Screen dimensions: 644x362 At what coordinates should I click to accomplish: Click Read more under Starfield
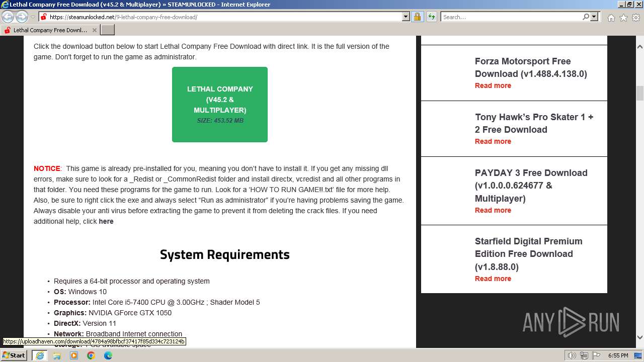tap(493, 279)
